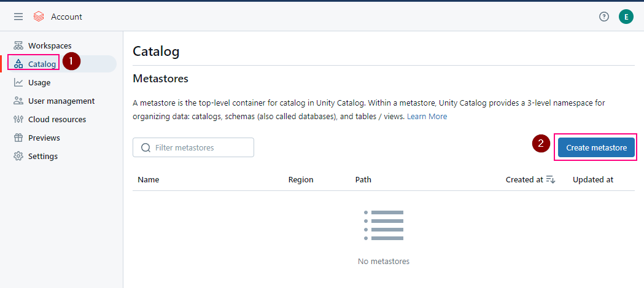Open the Usage sidebar item
The height and width of the screenshot is (288, 644).
39,82
